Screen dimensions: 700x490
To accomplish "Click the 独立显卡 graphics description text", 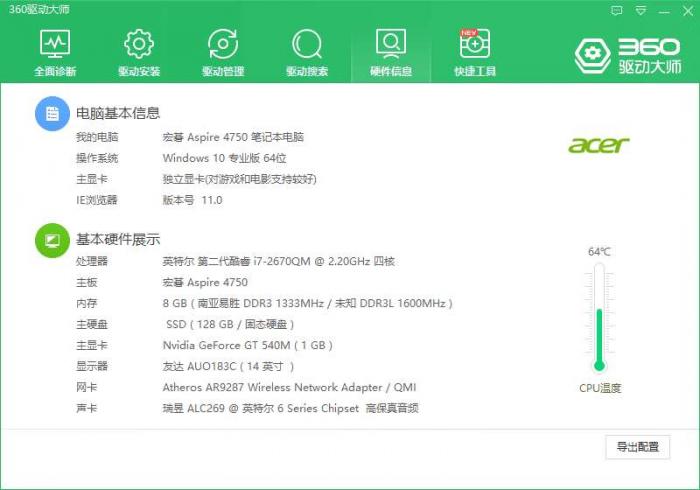I will click(240, 179).
